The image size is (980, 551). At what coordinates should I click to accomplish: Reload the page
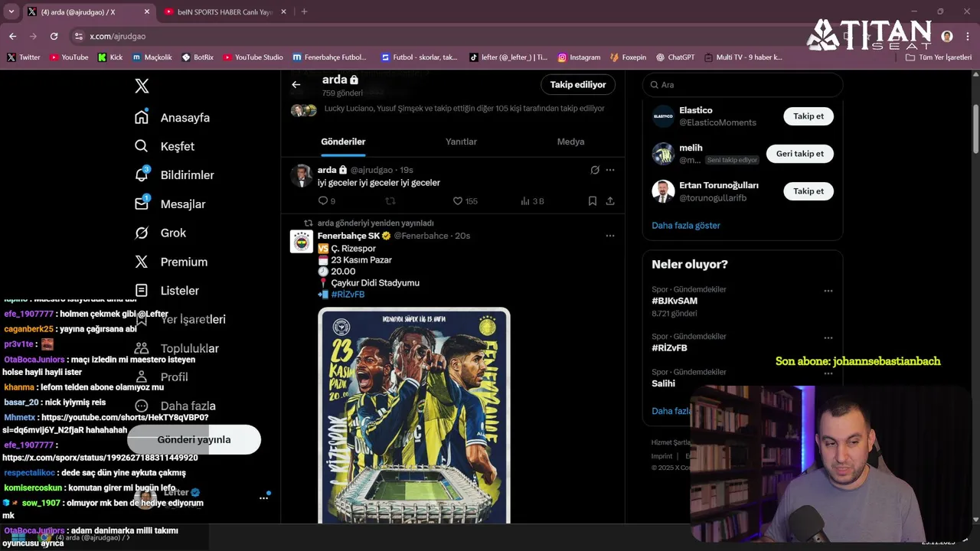click(x=54, y=36)
